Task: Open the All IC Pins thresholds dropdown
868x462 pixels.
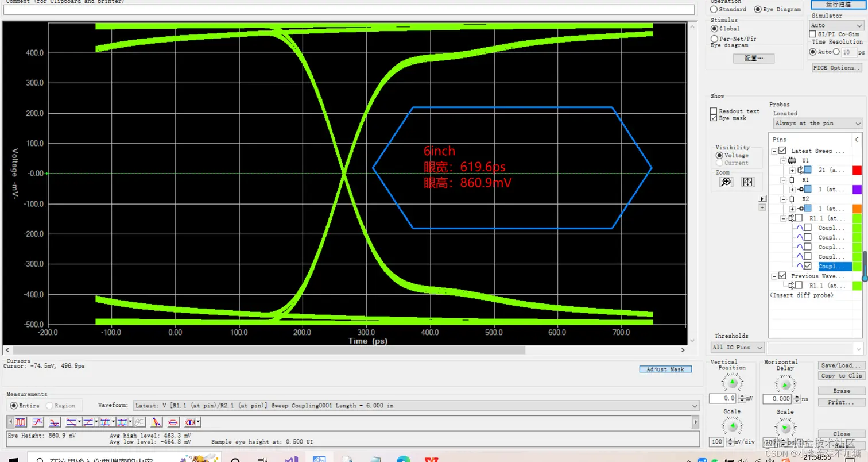Action: [738, 347]
